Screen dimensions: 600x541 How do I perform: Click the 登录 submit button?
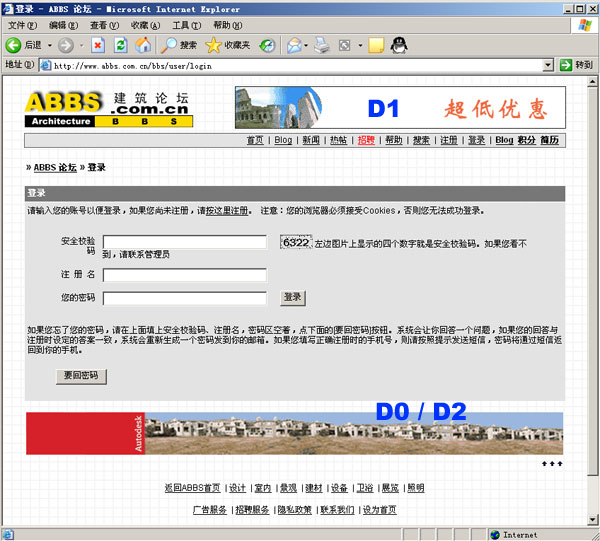point(292,298)
